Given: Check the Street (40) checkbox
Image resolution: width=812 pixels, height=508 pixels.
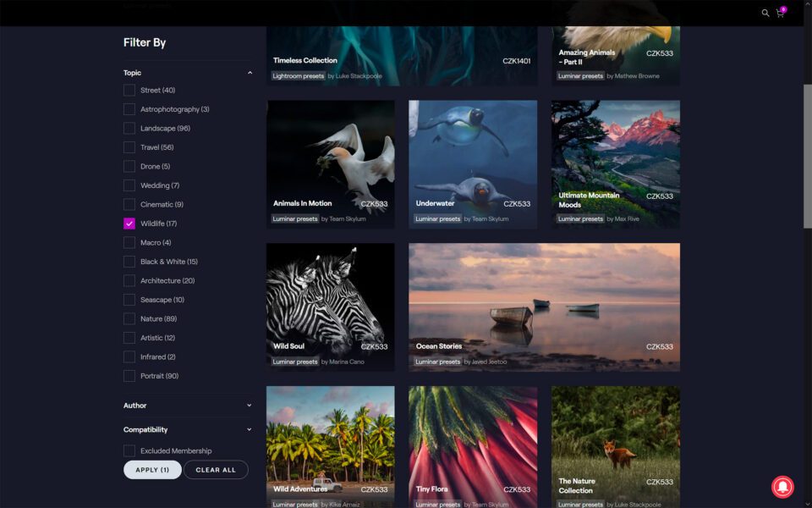Looking at the screenshot, I should pos(129,91).
